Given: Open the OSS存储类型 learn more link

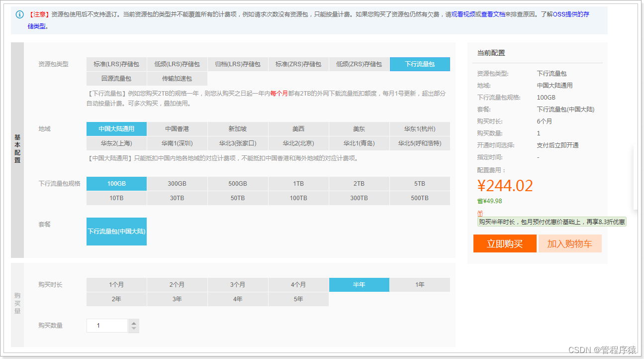Looking at the screenshot, I should pos(572,14).
